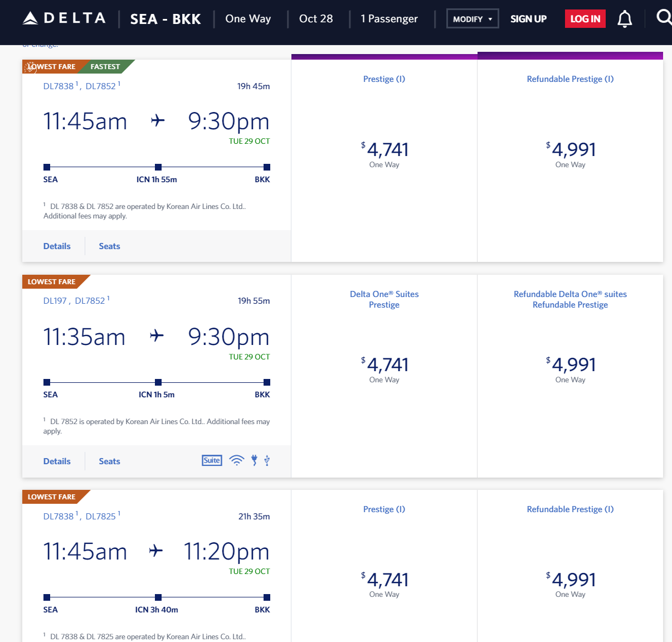Open Refundable Prestige (I) link, 19h 45m flight
This screenshot has height=642, width=672.
point(570,79)
